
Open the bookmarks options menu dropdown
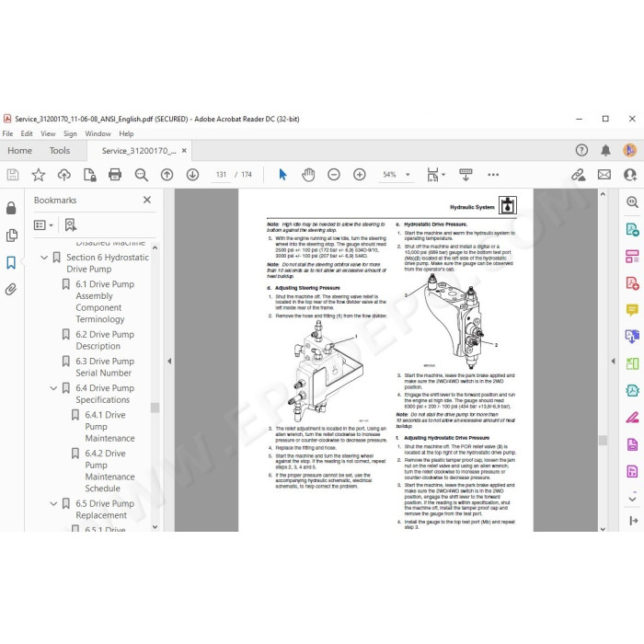tap(43, 224)
